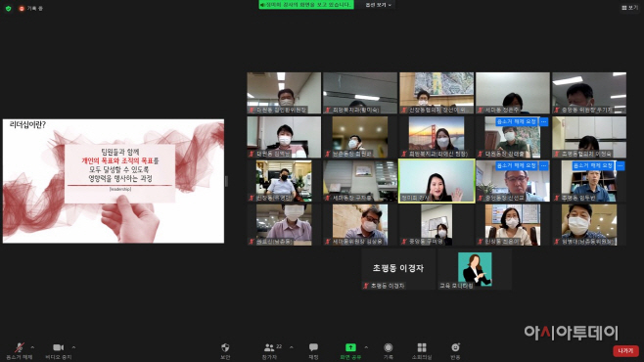Open Reactions (반응) emoji menu
Screen dimensions: 644x362
click(x=455, y=351)
